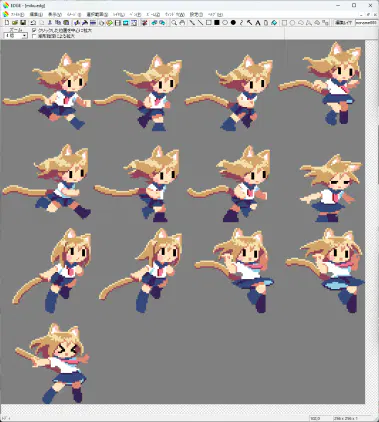Open the settings menu
Screen dimensions: 379x422
tap(196, 14)
